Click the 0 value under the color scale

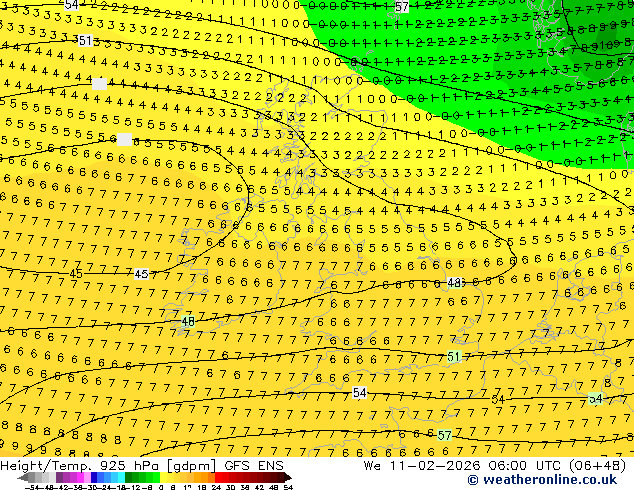pyautogui.click(x=161, y=487)
